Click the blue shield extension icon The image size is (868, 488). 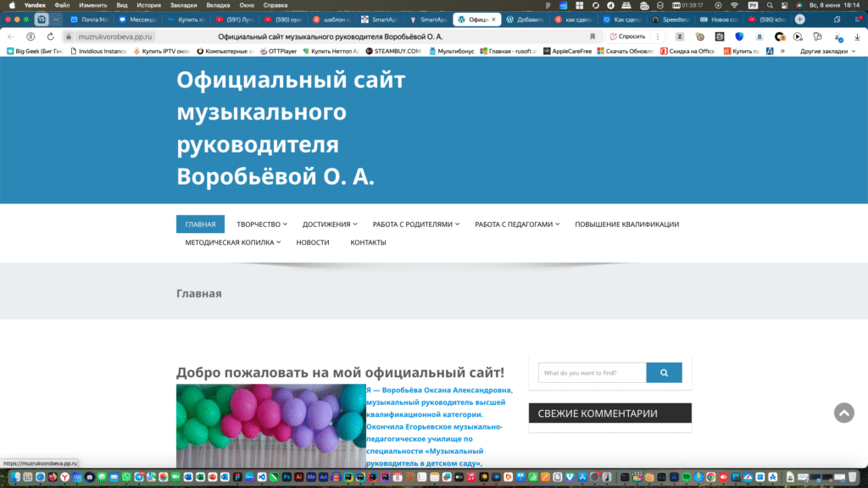pyautogui.click(x=739, y=36)
